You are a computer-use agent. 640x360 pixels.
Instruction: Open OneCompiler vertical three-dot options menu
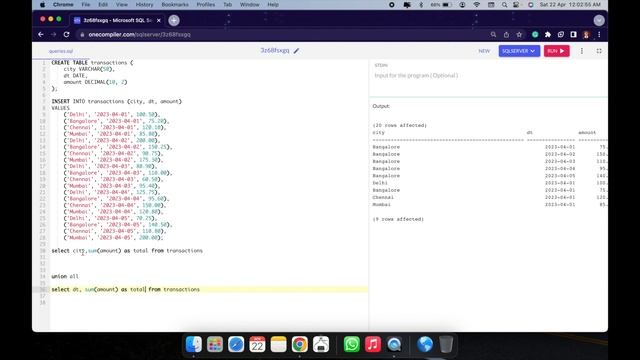(582, 51)
